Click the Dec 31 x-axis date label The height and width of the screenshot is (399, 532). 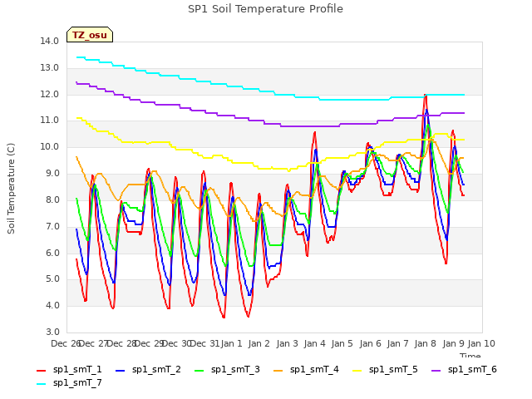205,343
